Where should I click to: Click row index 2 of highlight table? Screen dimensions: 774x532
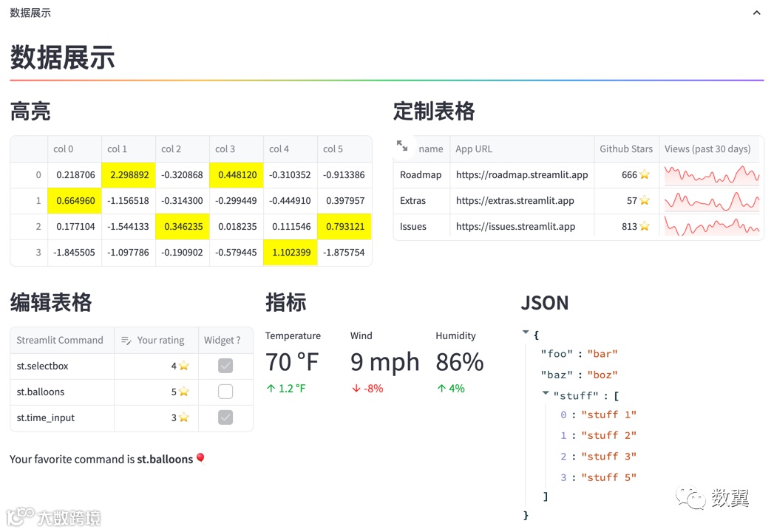tap(29, 227)
